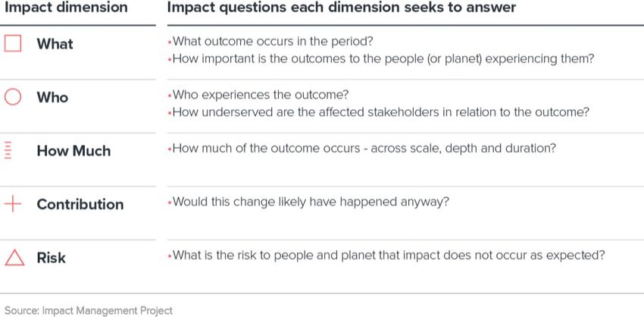644x317 pixels.
Task: Click the red triangle icon beside Risk
Action: (x=14, y=258)
